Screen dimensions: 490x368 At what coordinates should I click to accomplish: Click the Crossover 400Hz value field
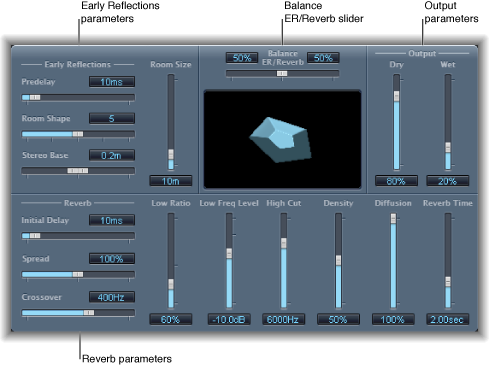(x=112, y=297)
